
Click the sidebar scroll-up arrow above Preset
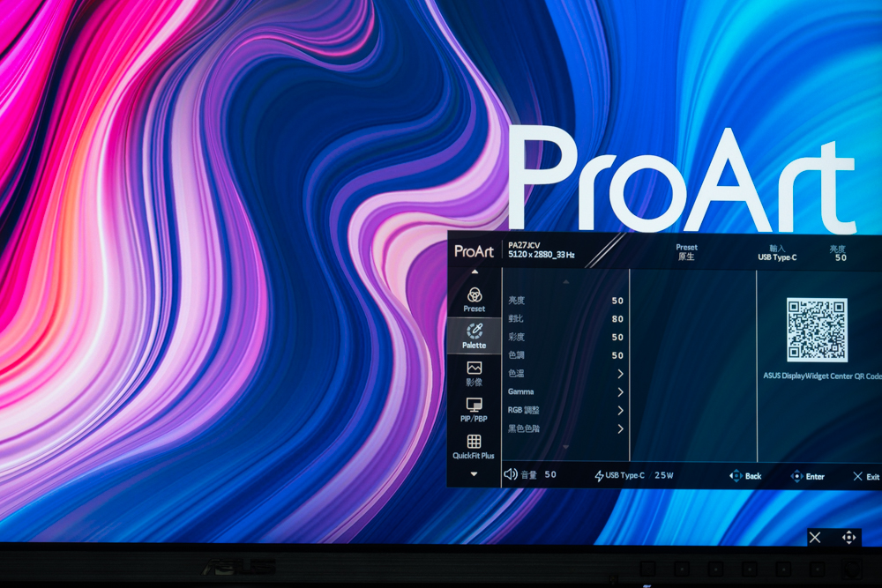pyautogui.click(x=475, y=272)
